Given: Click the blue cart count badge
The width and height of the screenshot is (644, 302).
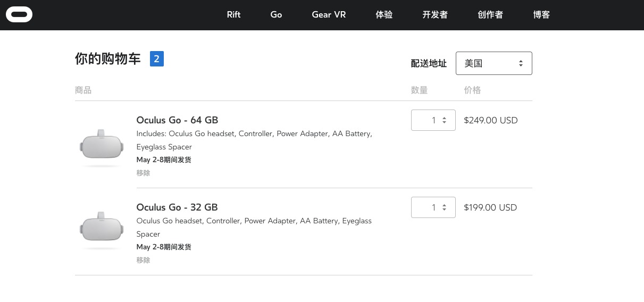Looking at the screenshot, I should coord(157,59).
